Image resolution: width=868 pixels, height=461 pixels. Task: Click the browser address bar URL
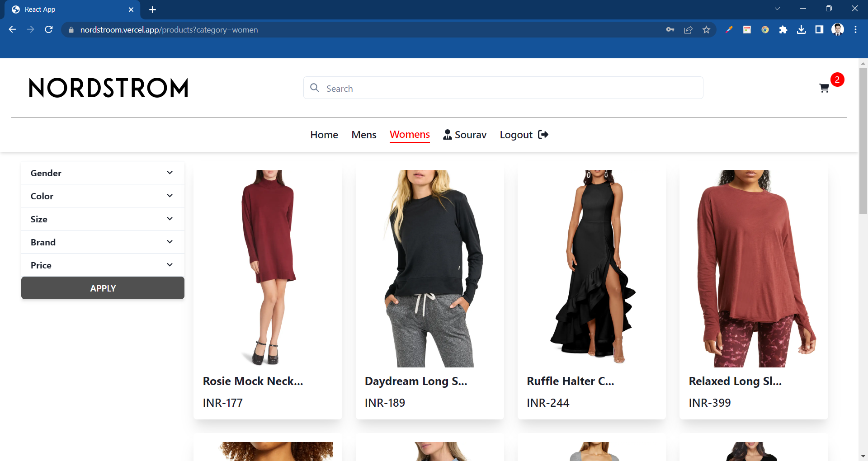169,30
